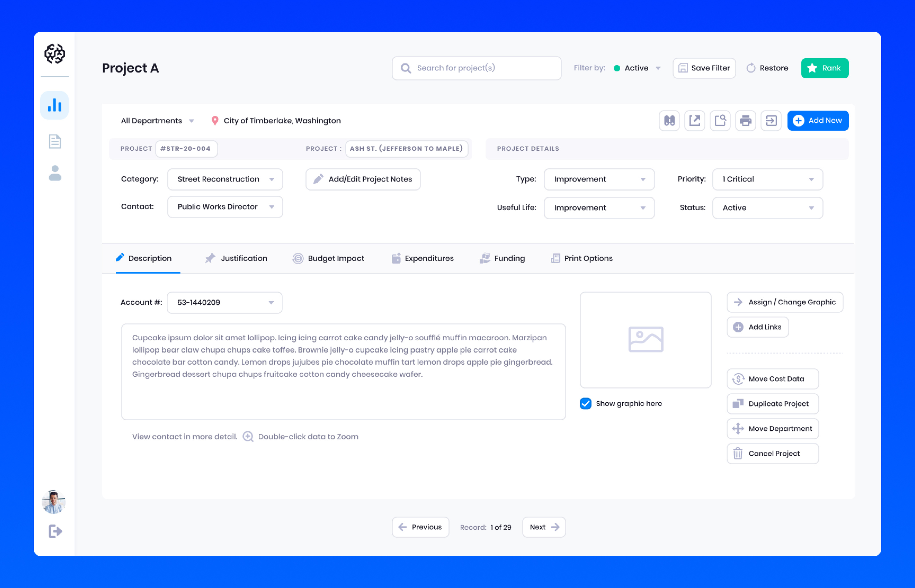Open the Filter by dropdown arrow
Viewport: 915px width, 588px height.
658,68
